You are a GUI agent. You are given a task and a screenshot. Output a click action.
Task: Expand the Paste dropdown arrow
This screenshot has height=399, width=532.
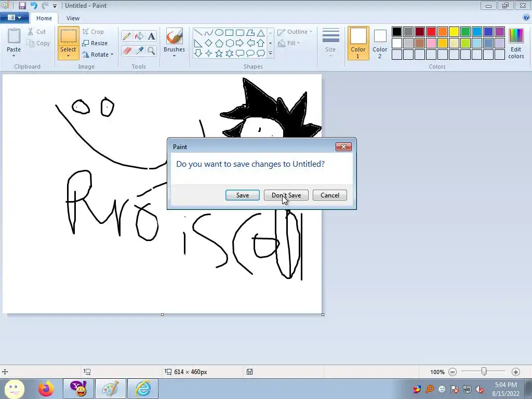coord(14,56)
